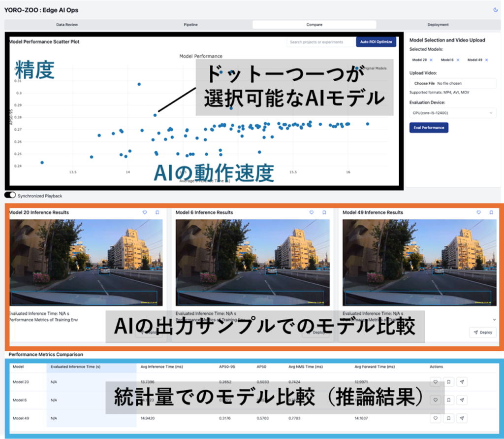504x439 pixels.
Task: Click Auto ROI Optimize button
Action: [376, 42]
